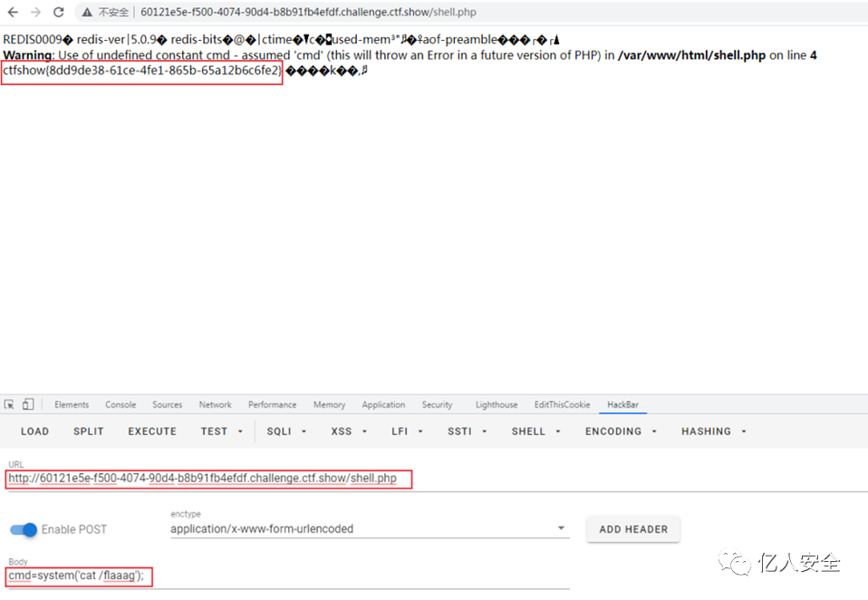Screen dimensions: 868x600
Task: Click the HackBar URL input field
Action: (x=438, y=479)
